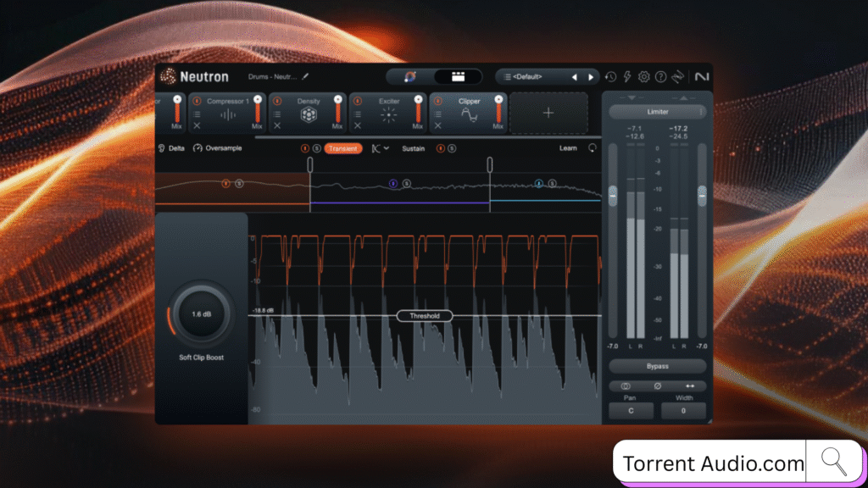Open help via the question mark icon
The image size is (868, 488).
[x=660, y=77]
